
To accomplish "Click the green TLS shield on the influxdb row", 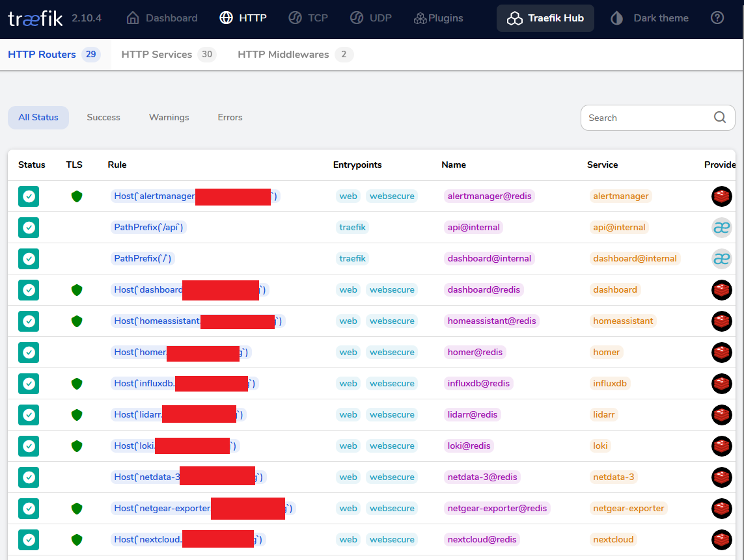I will click(77, 383).
